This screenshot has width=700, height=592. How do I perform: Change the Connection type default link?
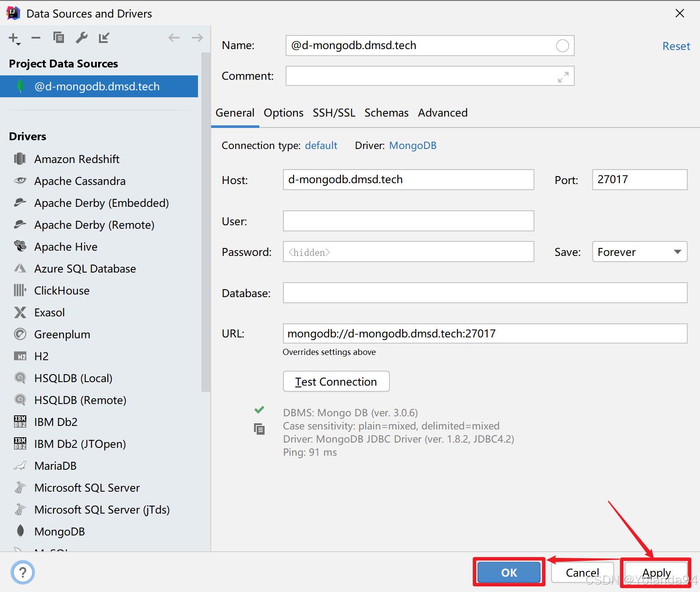tap(321, 145)
